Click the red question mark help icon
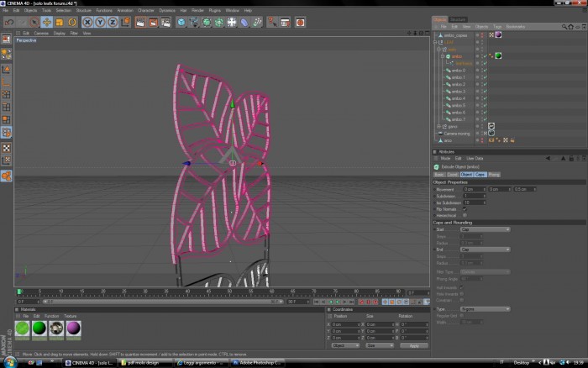The width and height of the screenshot is (588, 368). (x=272, y=22)
